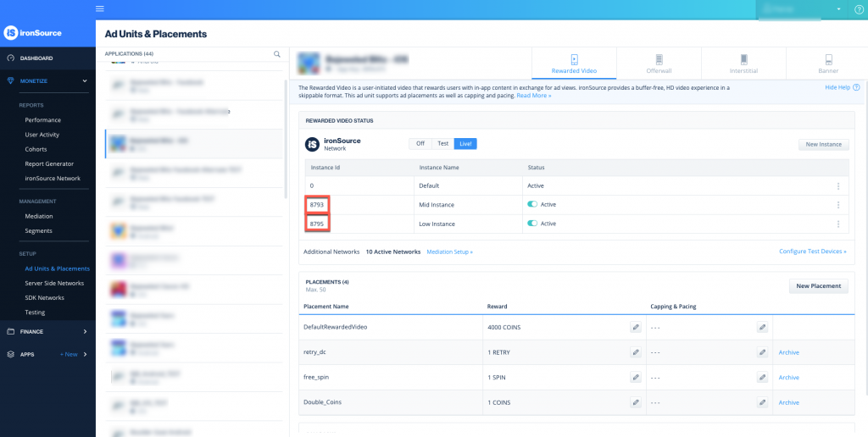Click the New Placement button
The image size is (868, 437).
[x=818, y=286]
